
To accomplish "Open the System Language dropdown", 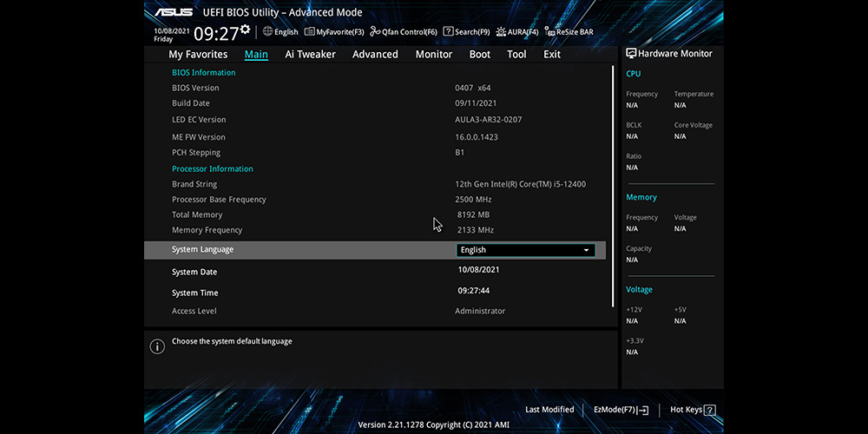I will [525, 250].
